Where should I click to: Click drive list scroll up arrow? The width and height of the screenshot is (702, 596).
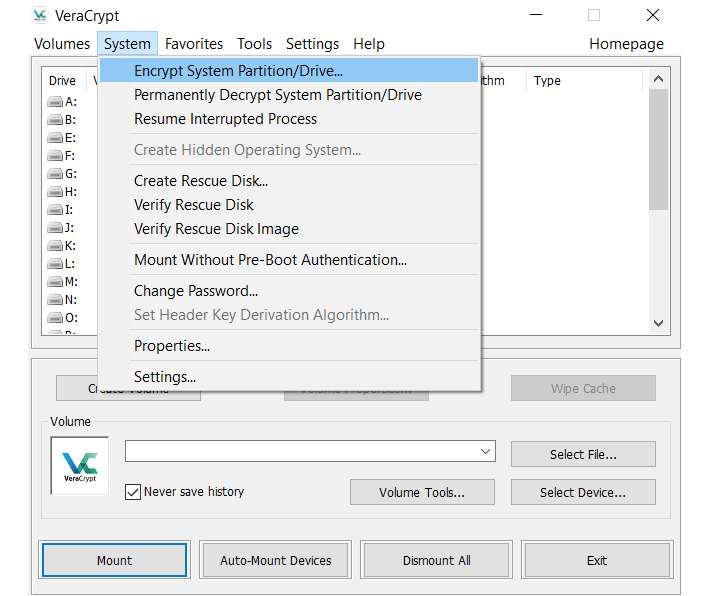point(659,79)
